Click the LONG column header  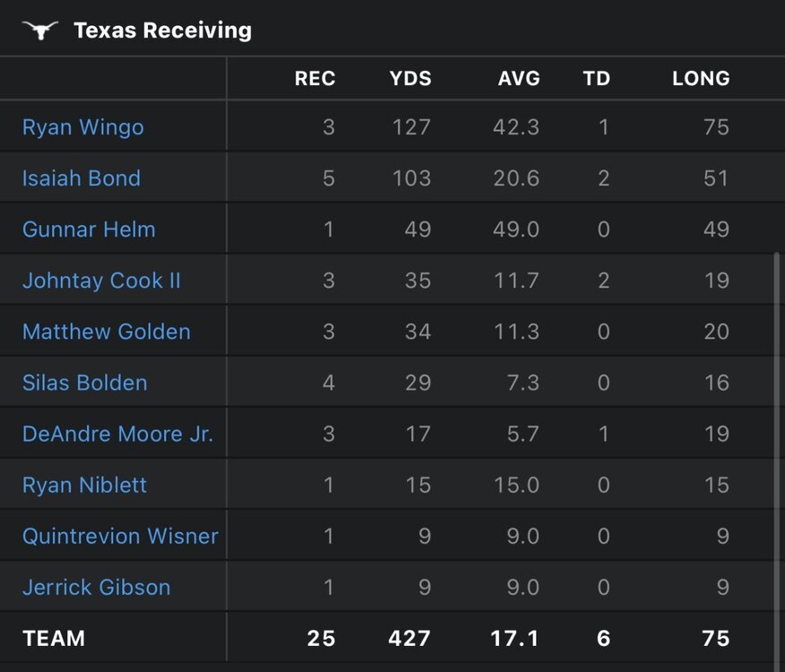point(701,79)
